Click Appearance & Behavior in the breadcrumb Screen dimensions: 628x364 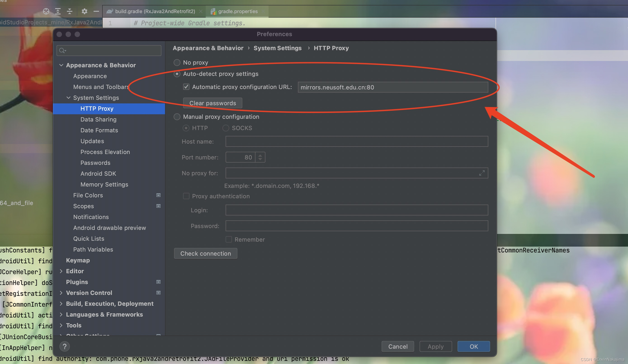208,48
